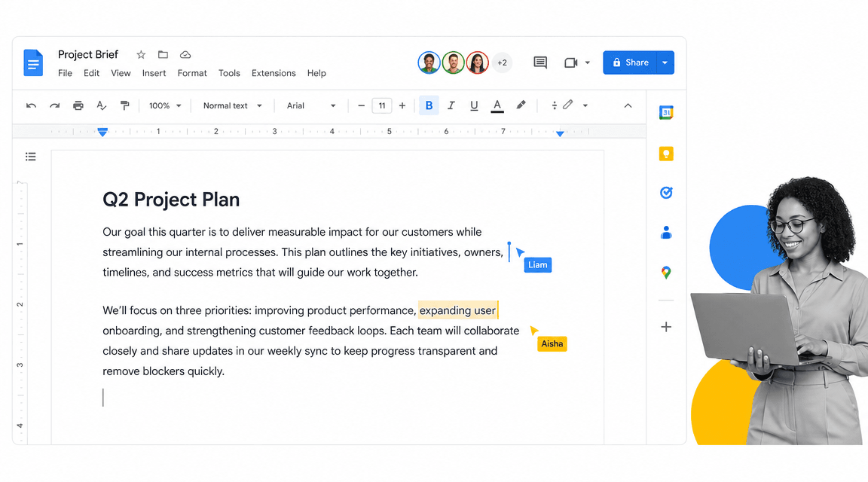Decrease font size with minus
The height and width of the screenshot is (482, 868).
(x=361, y=105)
